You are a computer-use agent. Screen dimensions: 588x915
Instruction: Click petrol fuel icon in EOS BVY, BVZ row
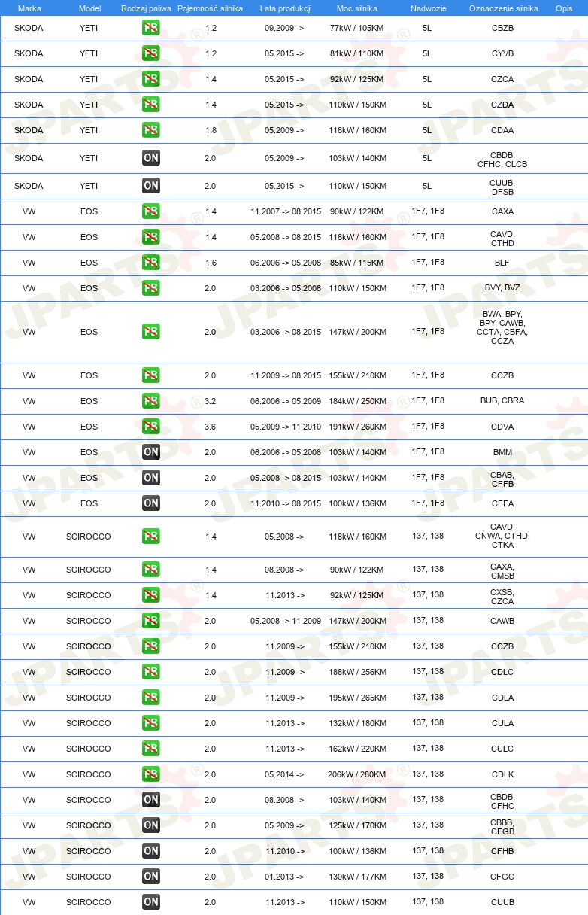click(x=151, y=288)
